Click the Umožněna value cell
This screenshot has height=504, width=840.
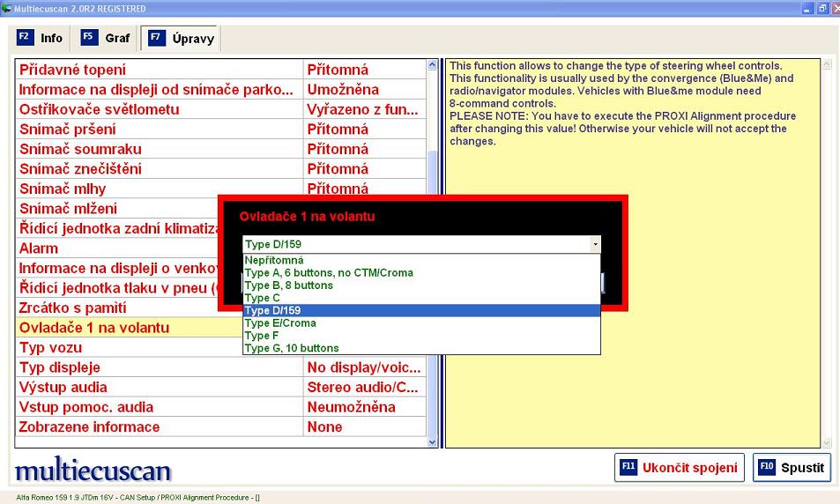[x=364, y=89]
